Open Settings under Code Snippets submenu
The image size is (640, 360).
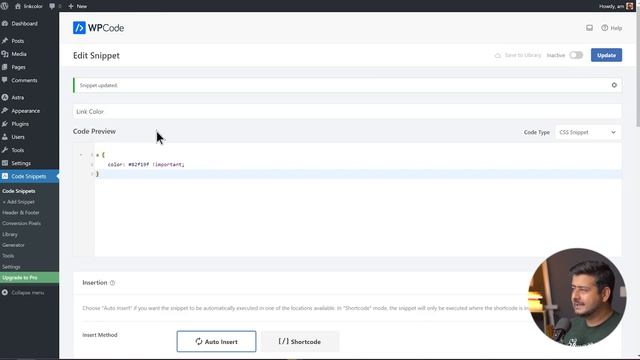(x=11, y=267)
